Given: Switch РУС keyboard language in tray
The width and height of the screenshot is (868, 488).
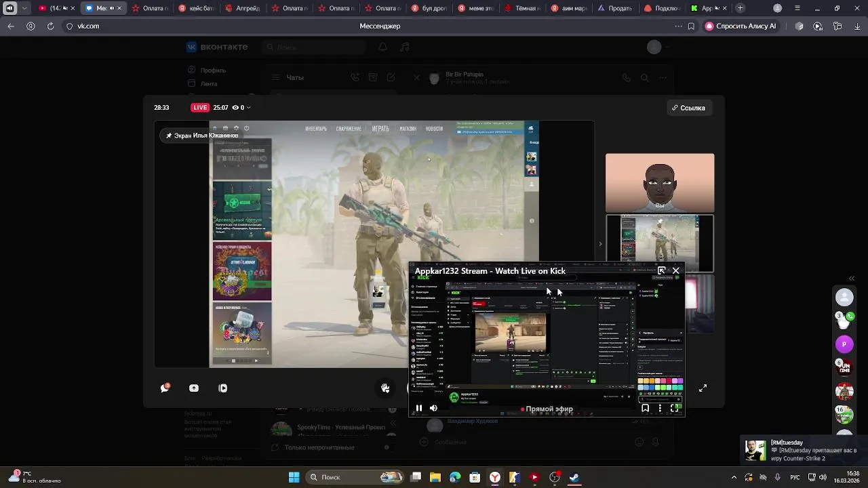Looking at the screenshot, I should (x=795, y=477).
